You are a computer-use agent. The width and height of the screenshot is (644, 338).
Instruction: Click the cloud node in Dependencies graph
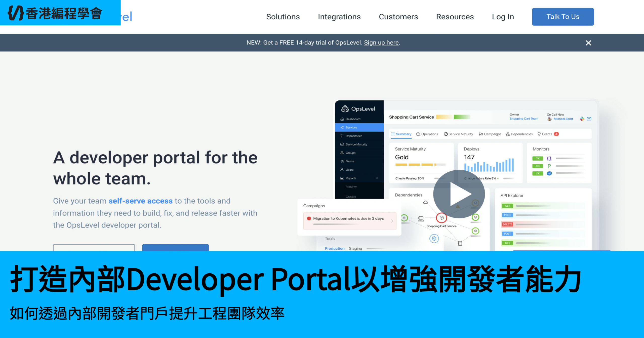click(425, 202)
